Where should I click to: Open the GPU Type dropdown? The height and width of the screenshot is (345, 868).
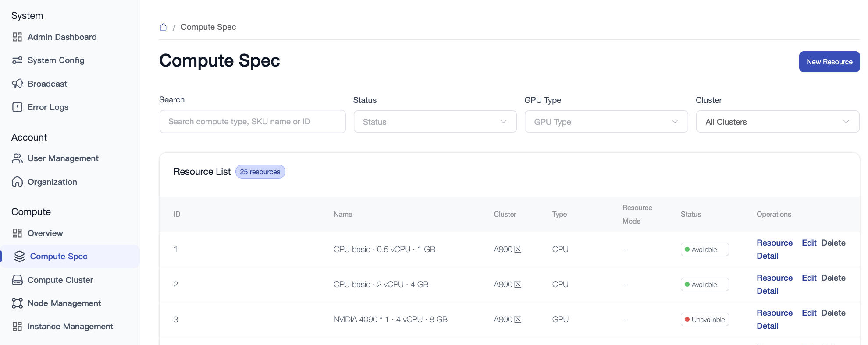pos(606,122)
